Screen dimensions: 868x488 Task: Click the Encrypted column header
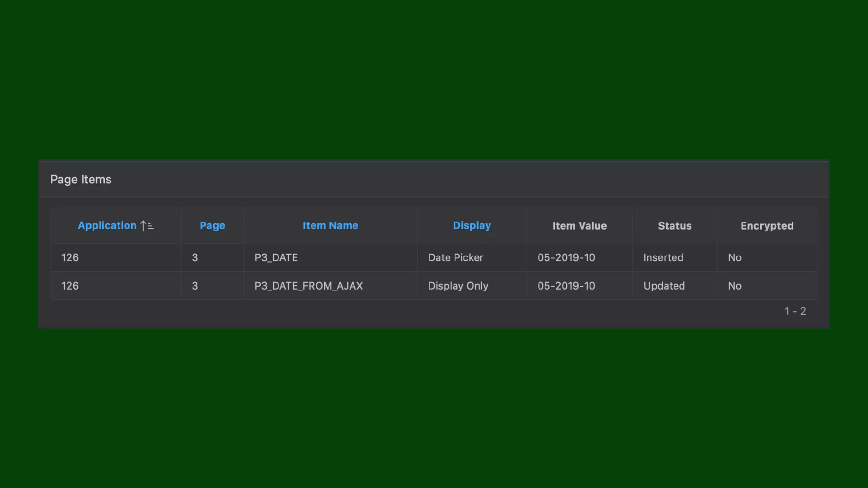pyautogui.click(x=767, y=226)
